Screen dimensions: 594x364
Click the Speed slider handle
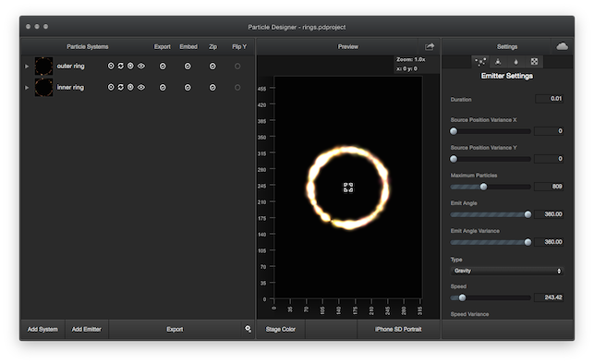(462, 297)
